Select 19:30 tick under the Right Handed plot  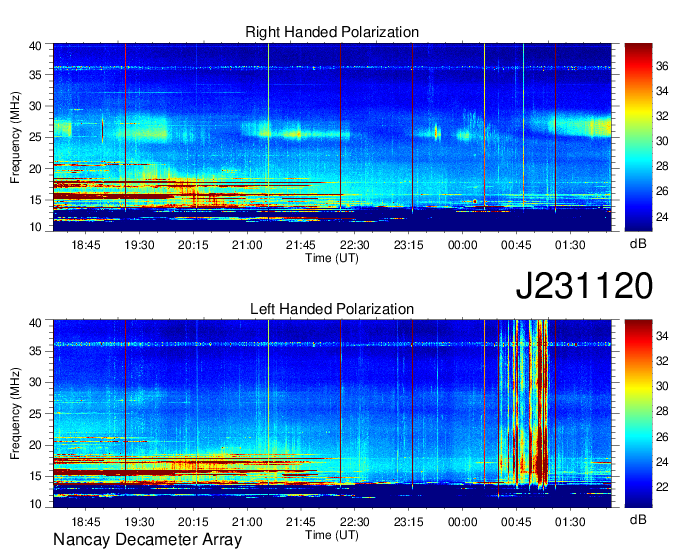pyautogui.click(x=139, y=245)
